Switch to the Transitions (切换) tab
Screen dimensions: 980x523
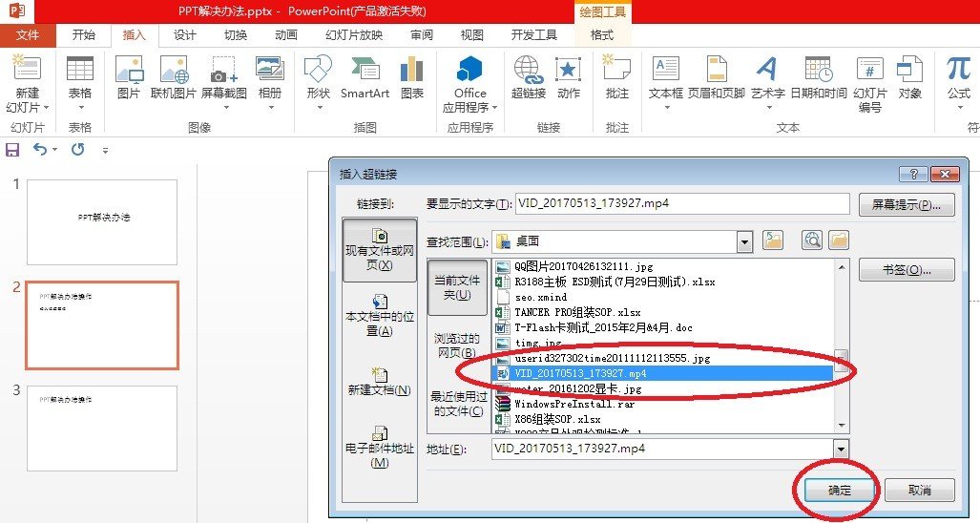(235, 35)
